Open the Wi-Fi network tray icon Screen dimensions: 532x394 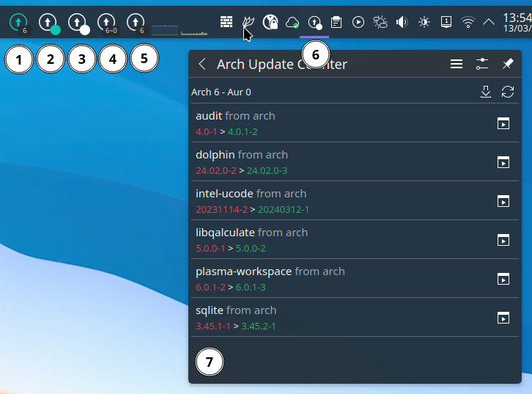468,23
